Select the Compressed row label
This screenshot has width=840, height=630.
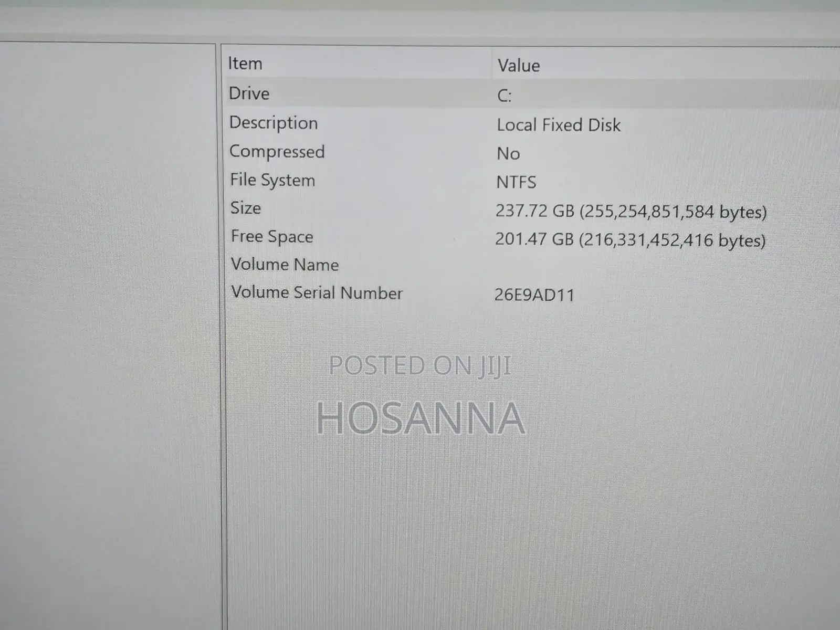277,152
